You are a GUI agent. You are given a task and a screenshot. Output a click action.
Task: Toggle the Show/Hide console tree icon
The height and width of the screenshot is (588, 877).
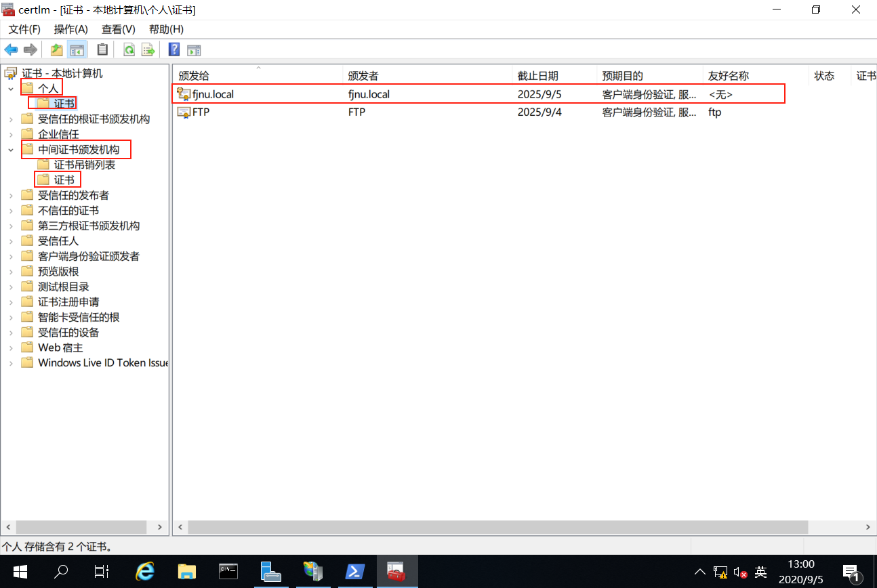pos(77,49)
